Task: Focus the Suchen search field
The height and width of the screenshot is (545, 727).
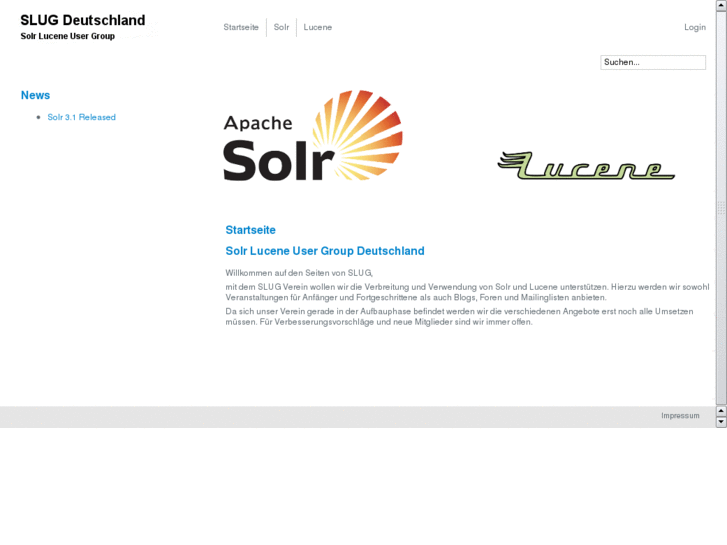Action: [653, 62]
